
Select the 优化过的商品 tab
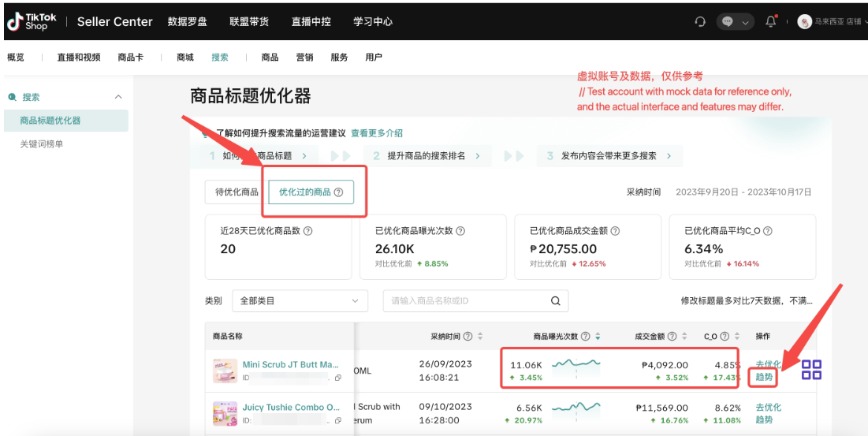click(311, 192)
